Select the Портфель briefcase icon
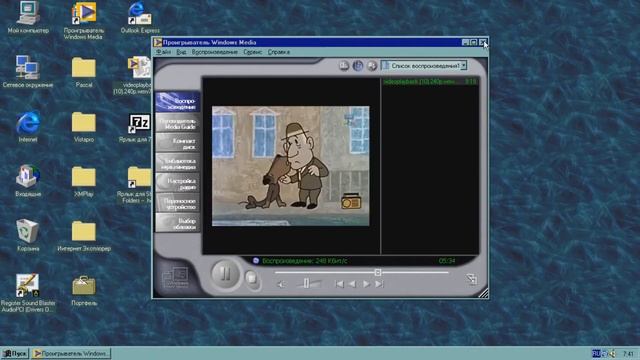The image size is (640, 360). click(x=84, y=290)
